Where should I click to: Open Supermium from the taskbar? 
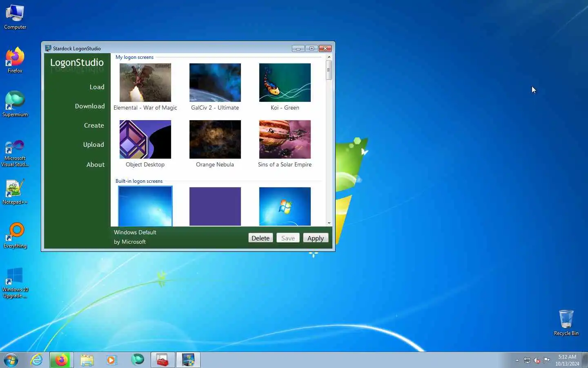click(138, 360)
